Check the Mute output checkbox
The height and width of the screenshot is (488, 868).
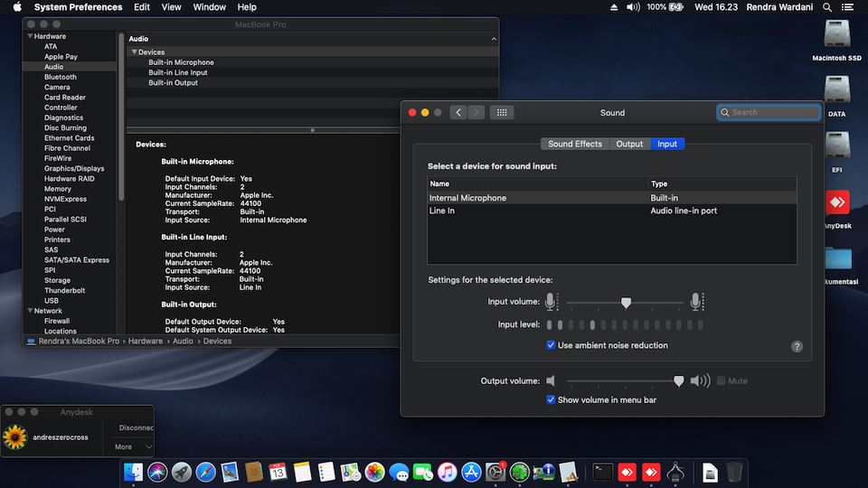tap(721, 380)
